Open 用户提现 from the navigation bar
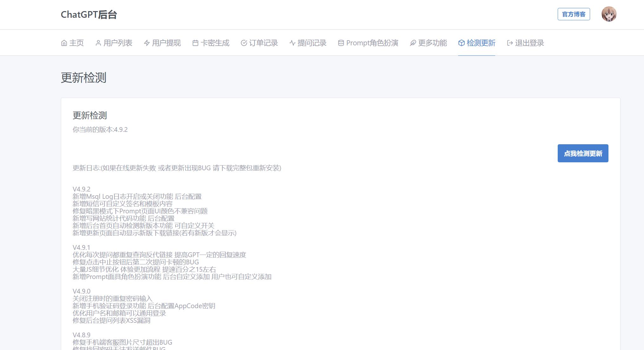 (166, 43)
